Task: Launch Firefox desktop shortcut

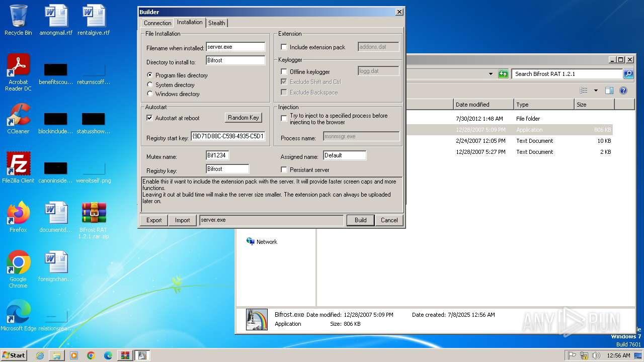Action: tap(18, 217)
